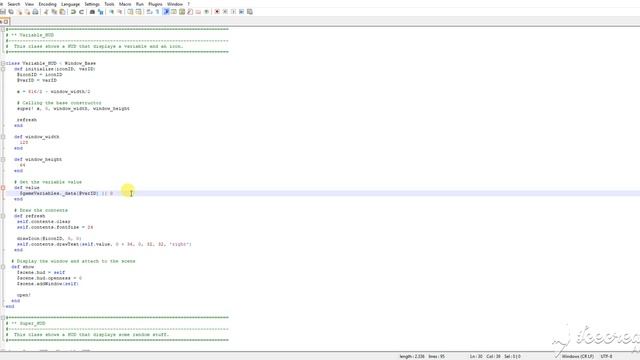Toggle show all characters icon
Image resolution: width=640 pixels, height=360 pixels.
pyautogui.click(x=157, y=12)
